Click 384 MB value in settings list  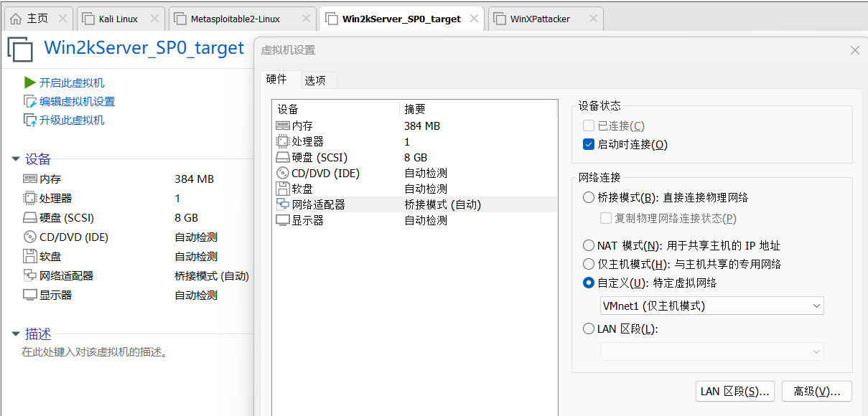[422, 126]
